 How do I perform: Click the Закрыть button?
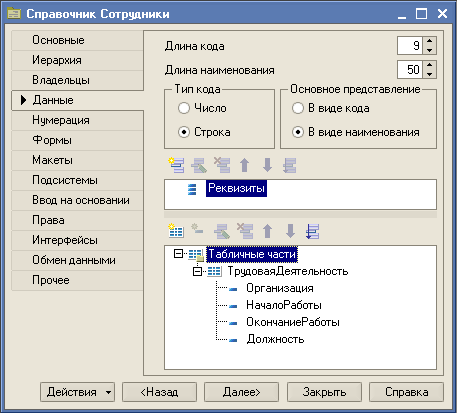click(x=324, y=392)
